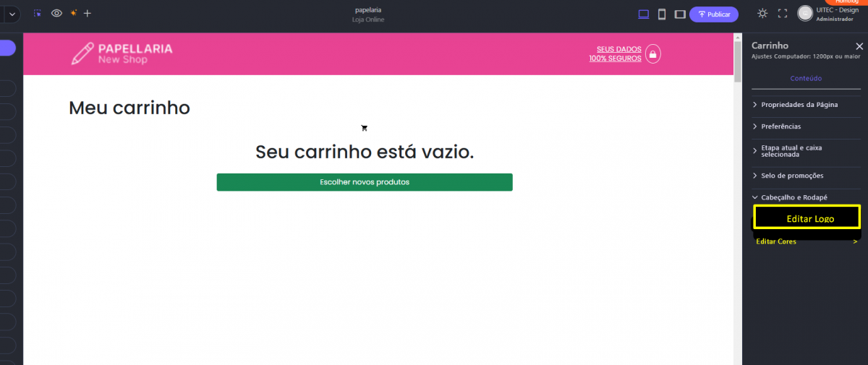This screenshot has height=365, width=868.
Task: Switch to tablet view icon
Action: click(680, 14)
